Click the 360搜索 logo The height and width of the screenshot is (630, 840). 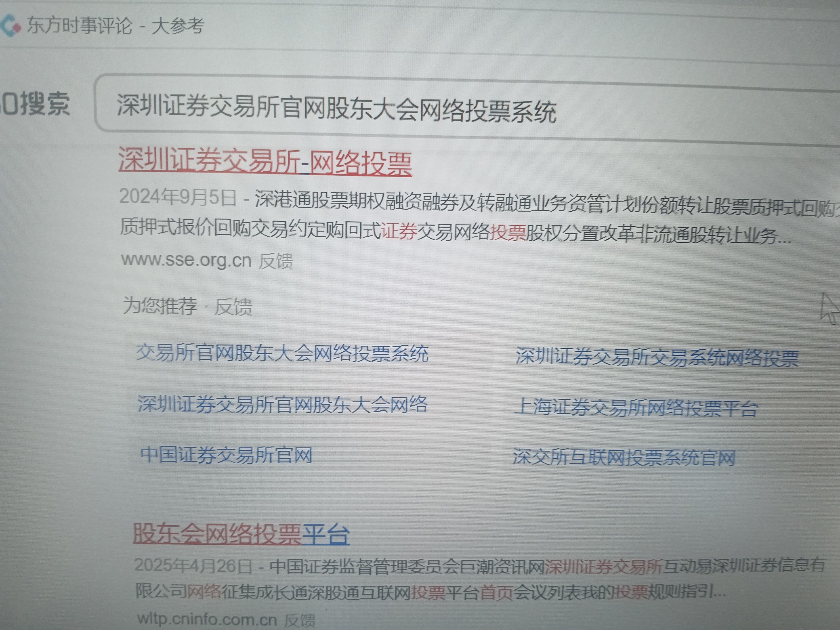(x=35, y=104)
